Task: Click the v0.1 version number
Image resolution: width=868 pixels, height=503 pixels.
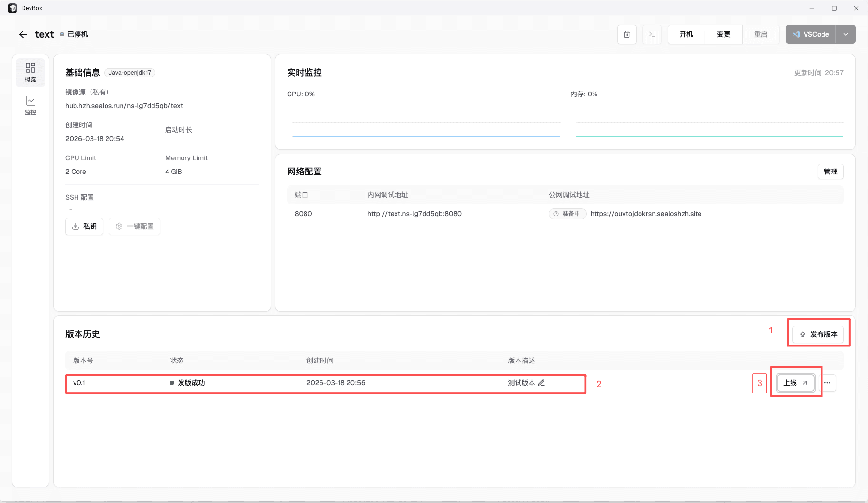Action: tap(79, 383)
